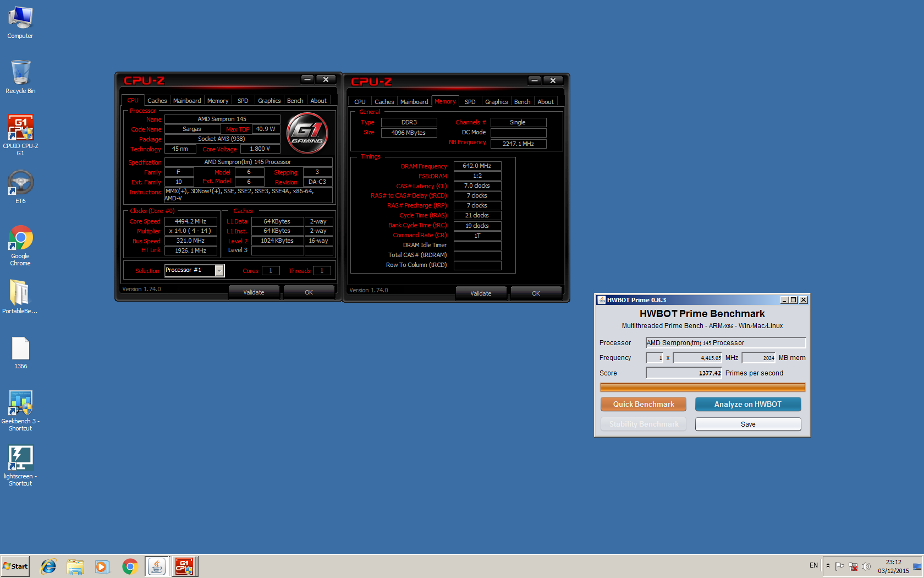
Task: Select Caches tab in left CPU-Z window
Action: tap(157, 101)
